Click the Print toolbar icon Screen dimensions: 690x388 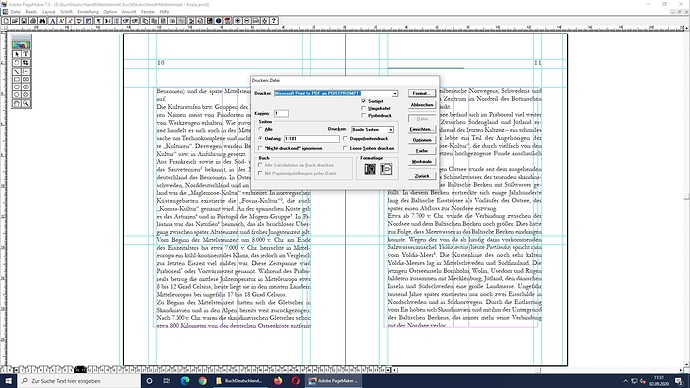[33, 21]
